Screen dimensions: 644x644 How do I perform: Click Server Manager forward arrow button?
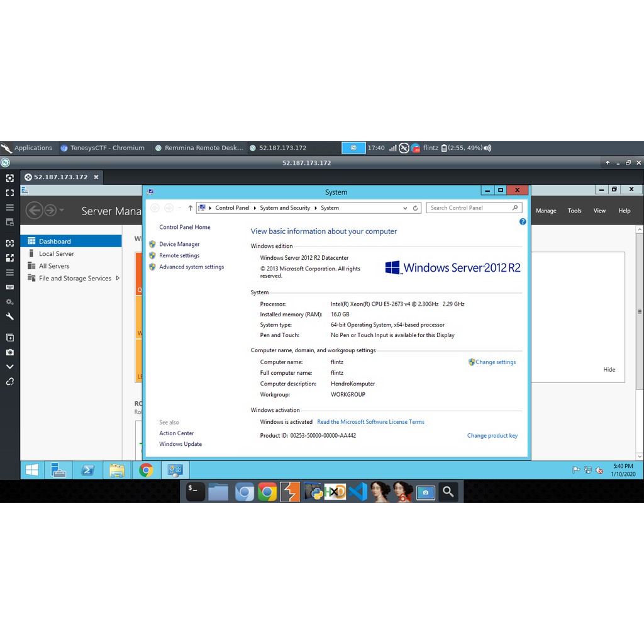(x=50, y=211)
